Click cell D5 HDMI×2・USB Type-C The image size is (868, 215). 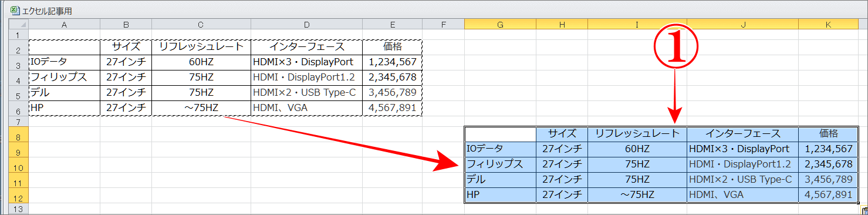pos(306,93)
